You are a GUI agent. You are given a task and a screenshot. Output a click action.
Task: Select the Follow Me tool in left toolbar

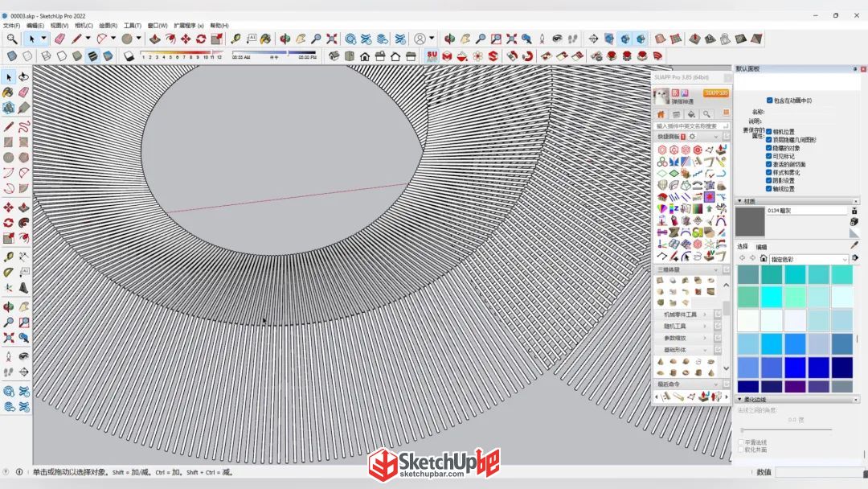[x=24, y=223]
